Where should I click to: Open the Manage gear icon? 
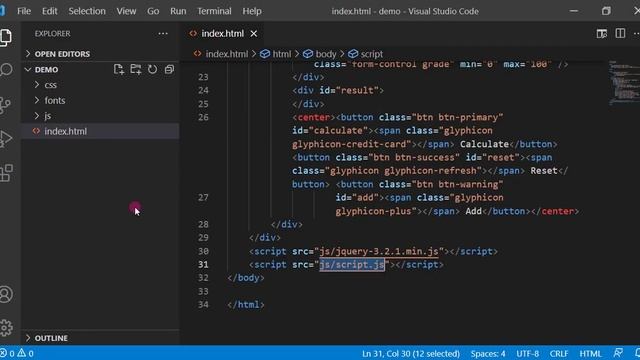tap(6, 327)
